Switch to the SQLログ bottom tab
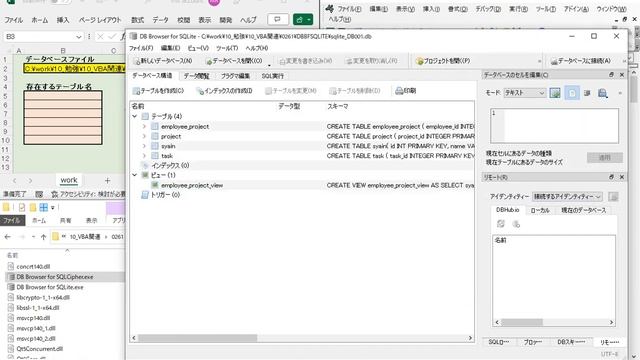 click(499, 342)
